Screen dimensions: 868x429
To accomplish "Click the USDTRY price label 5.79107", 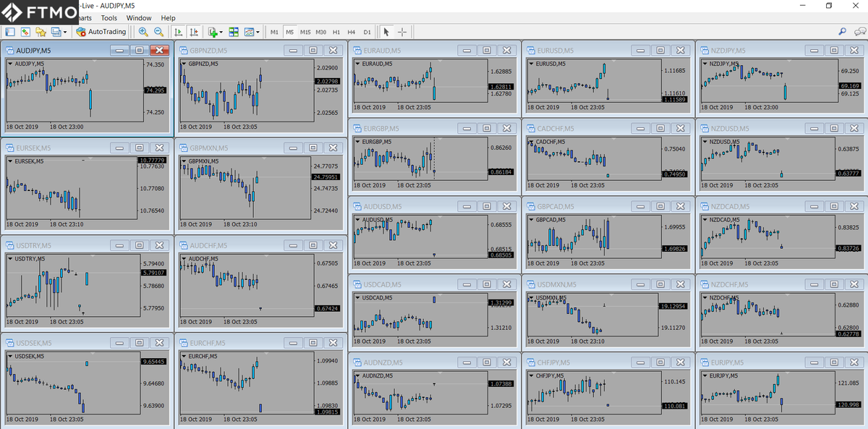I will coord(154,273).
